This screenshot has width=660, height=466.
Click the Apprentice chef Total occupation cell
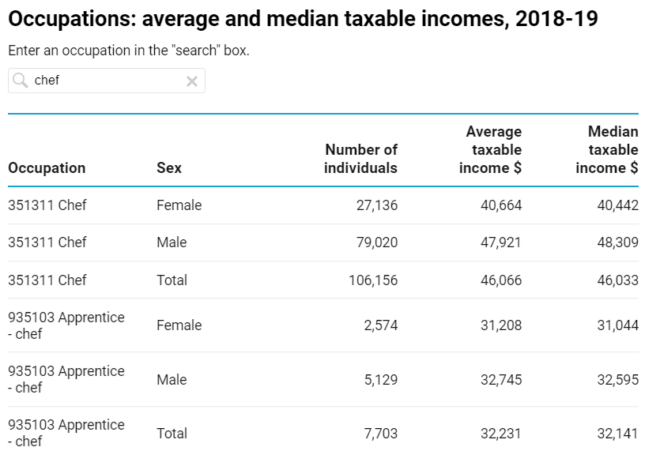tap(66, 433)
